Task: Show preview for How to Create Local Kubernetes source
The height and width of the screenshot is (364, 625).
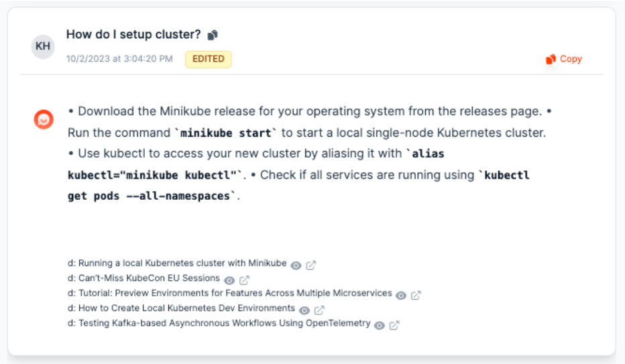Action: 304,310
